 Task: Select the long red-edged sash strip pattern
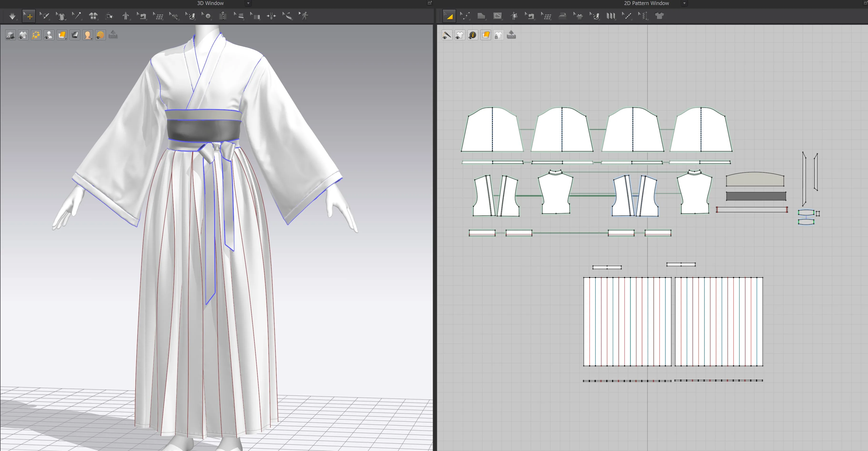752,210
